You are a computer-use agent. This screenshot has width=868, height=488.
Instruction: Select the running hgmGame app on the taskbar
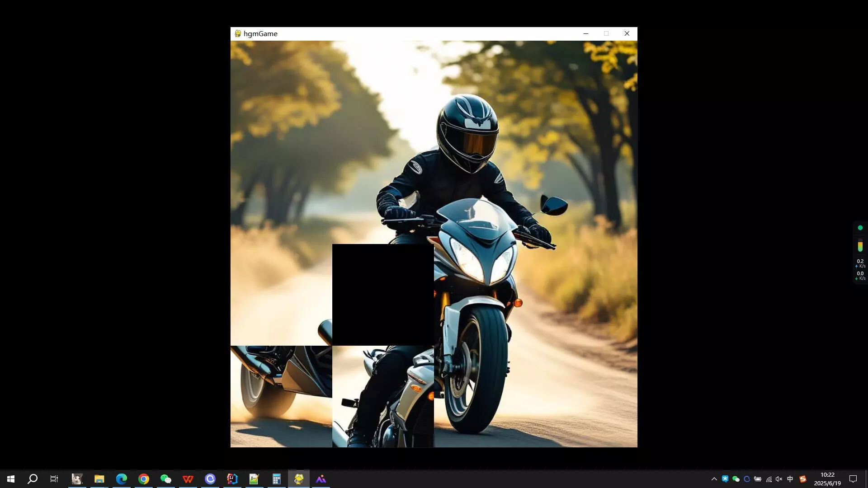(x=298, y=479)
